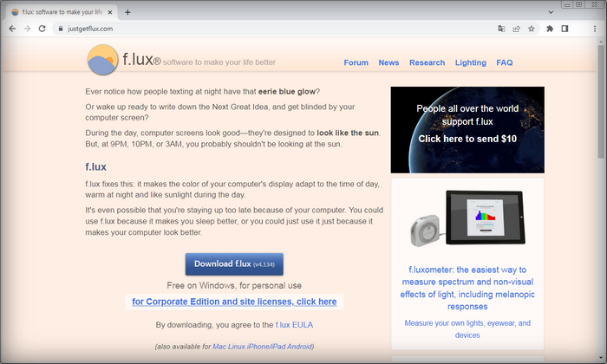The image size is (607, 364).
Task: Translate this page icon in address bar
Action: [x=501, y=29]
